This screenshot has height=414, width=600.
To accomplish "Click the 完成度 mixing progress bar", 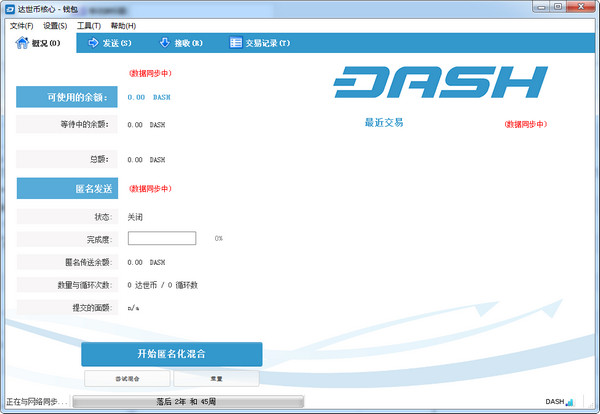I will click(162, 238).
